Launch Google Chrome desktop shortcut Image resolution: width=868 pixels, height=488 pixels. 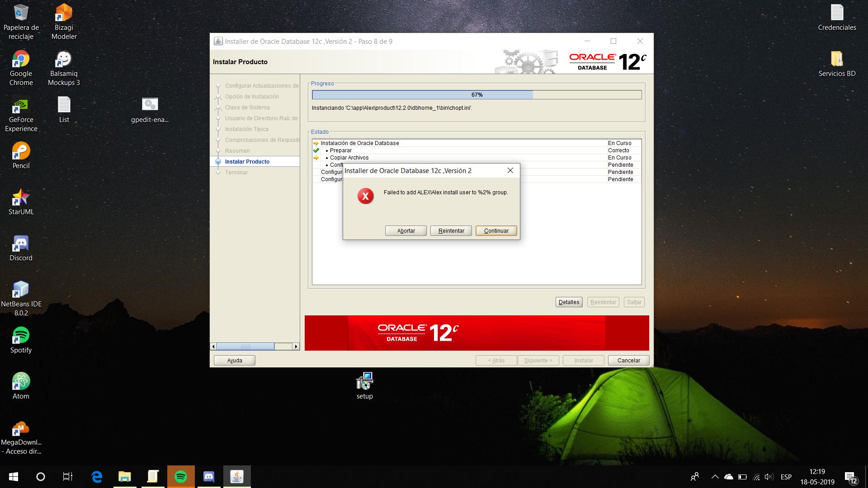pos(21,68)
